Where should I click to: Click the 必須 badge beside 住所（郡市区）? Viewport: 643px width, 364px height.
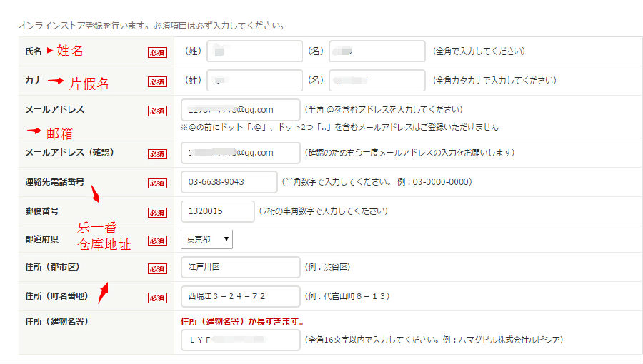(157, 268)
